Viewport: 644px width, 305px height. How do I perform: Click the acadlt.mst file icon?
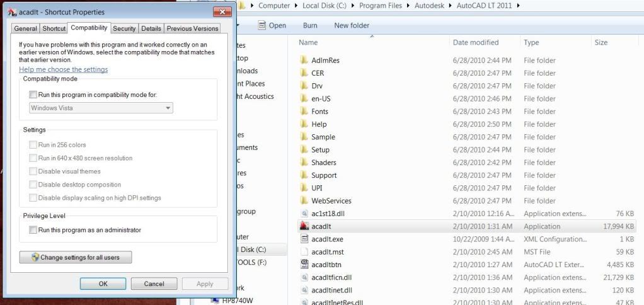click(304, 251)
